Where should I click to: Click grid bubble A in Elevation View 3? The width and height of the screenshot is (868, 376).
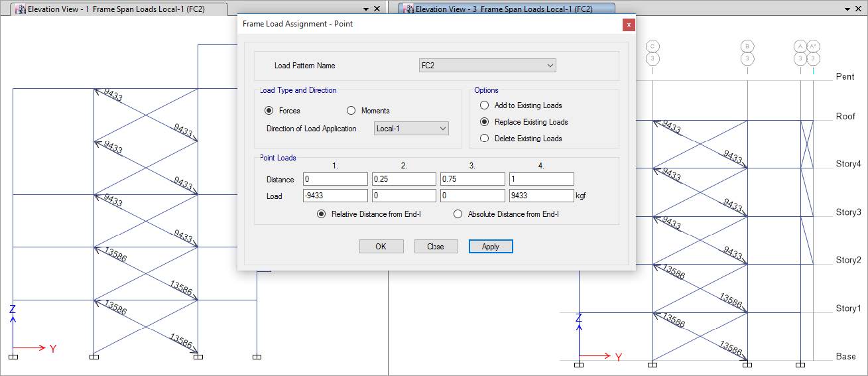[x=800, y=46]
